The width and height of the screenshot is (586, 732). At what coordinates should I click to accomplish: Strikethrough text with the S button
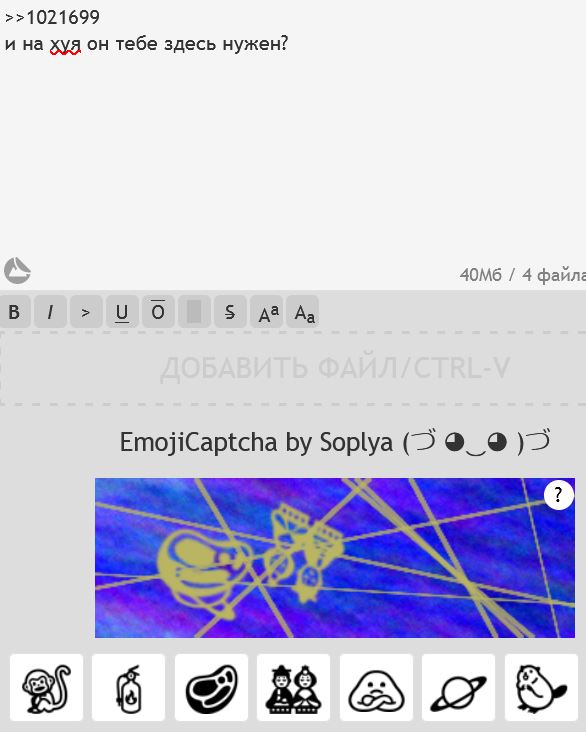click(230, 311)
